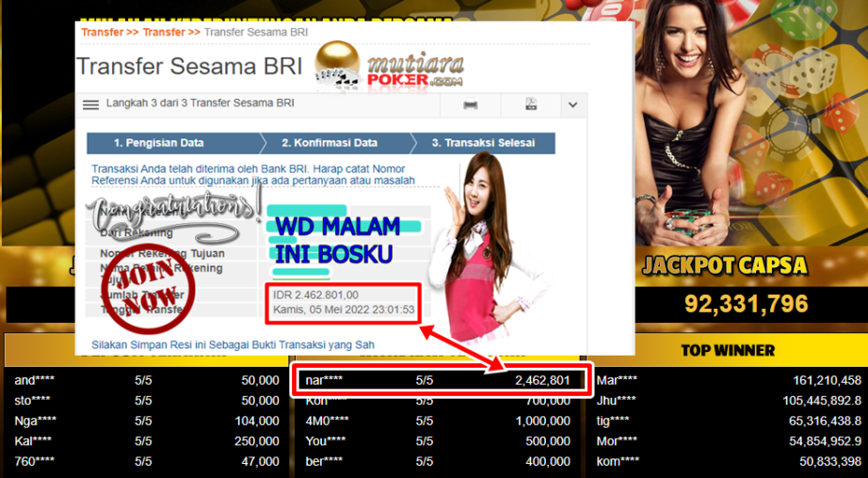Click the JACKPOT CAPSA title
This screenshot has width=868, height=478.
(x=725, y=266)
